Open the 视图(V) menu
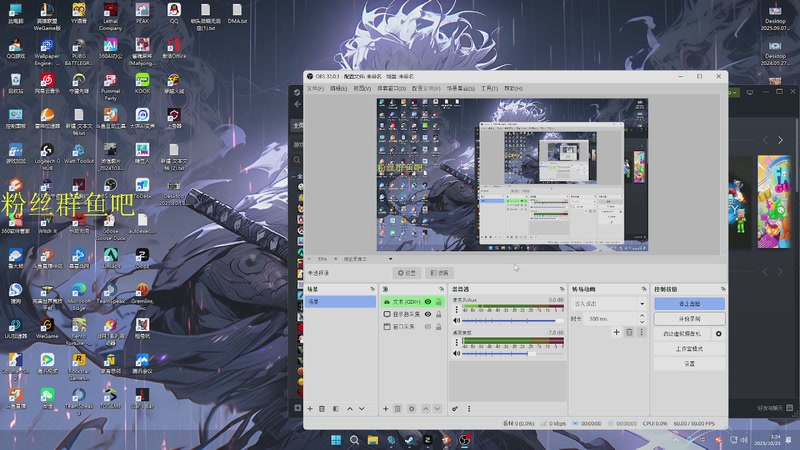The width and height of the screenshot is (800, 450). [x=362, y=88]
